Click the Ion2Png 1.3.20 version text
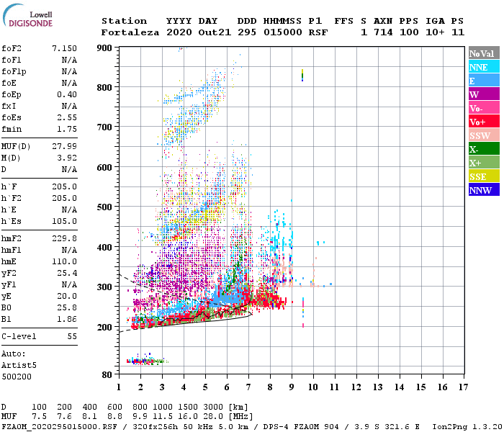 coord(467,427)
